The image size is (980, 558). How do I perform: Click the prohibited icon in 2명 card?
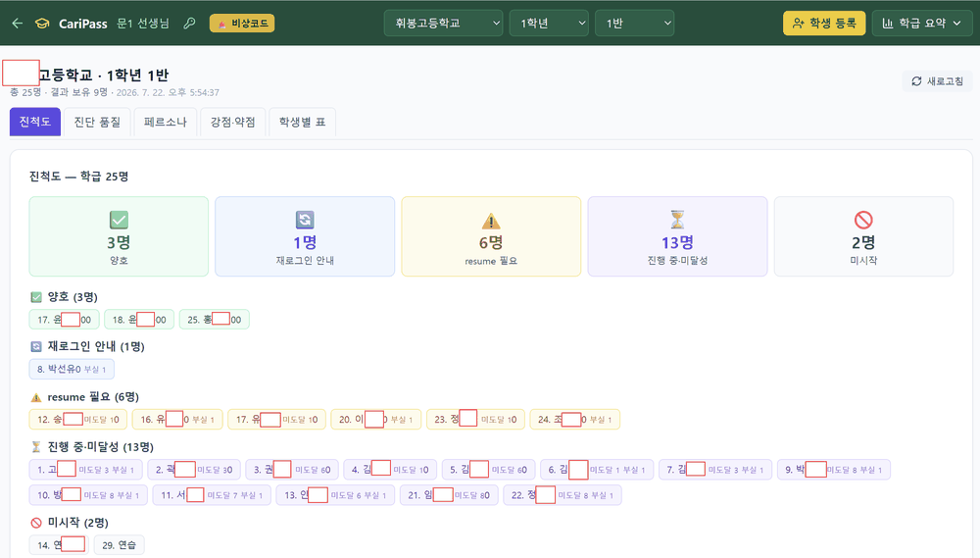863,220
